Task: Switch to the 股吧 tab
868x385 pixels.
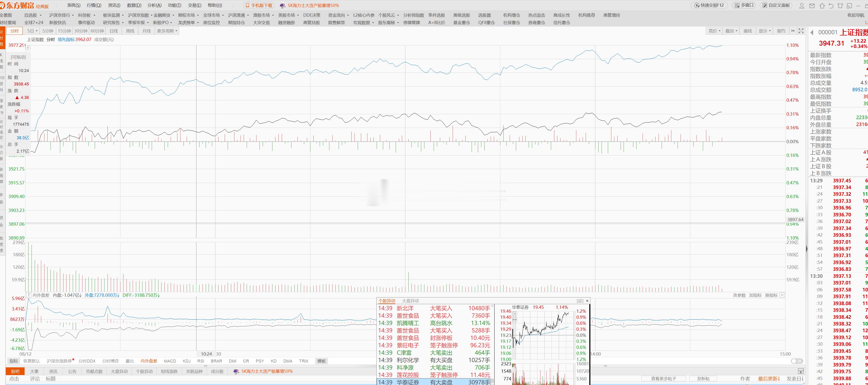Action: point(15,371)
